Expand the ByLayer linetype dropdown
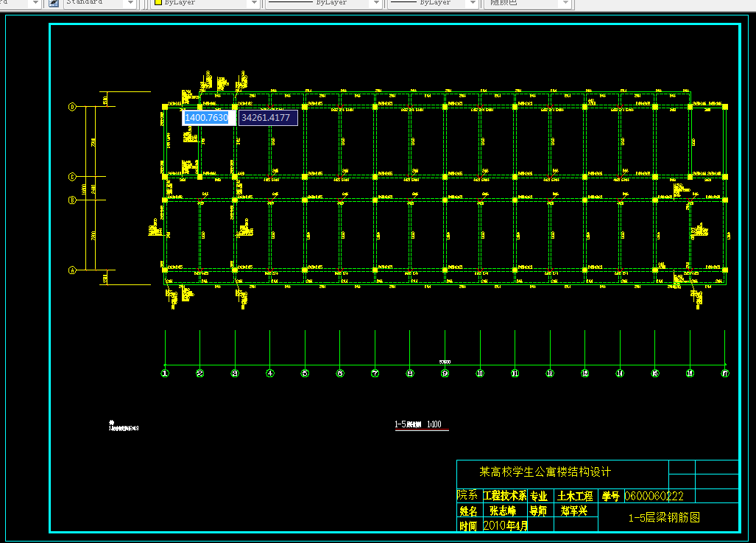This screenshot has width=756, height=543. pyautogui.click(x=377, y=3)
